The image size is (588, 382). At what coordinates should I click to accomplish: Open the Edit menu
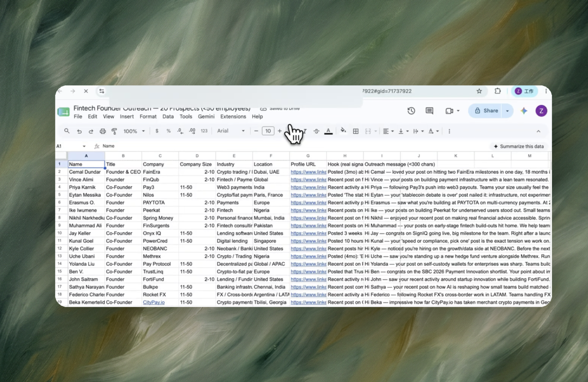click(x=92, y=116)
